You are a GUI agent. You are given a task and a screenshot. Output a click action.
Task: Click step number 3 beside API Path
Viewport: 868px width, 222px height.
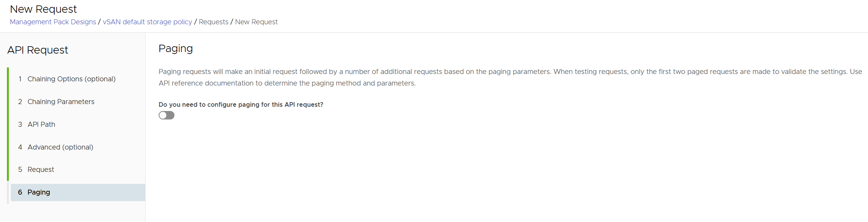pos(20,124)
